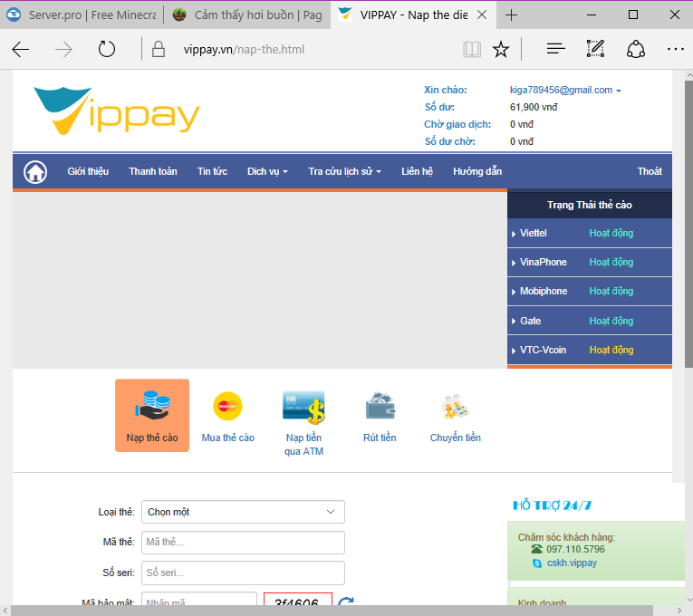Expand VTC-Vcoin status row arrow
This screenshot has width=693, height=616.
coord(514,351)
